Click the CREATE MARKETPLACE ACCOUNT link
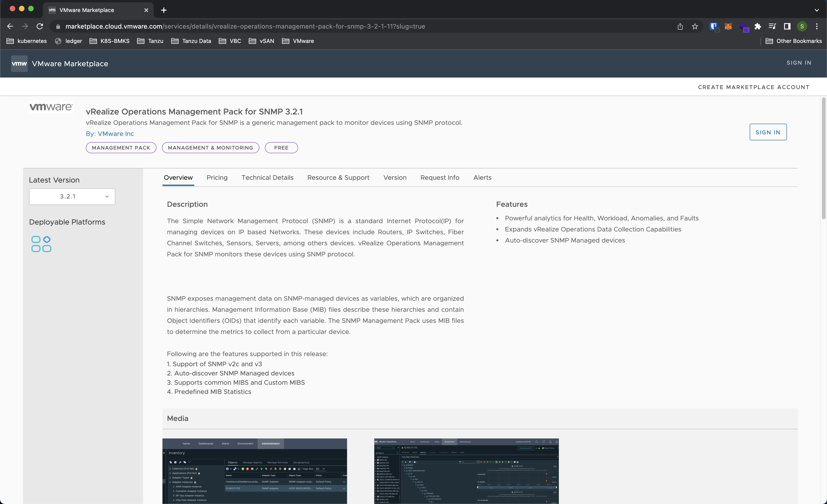The height and width of the screenshot is (504, 827). [754, 87]
